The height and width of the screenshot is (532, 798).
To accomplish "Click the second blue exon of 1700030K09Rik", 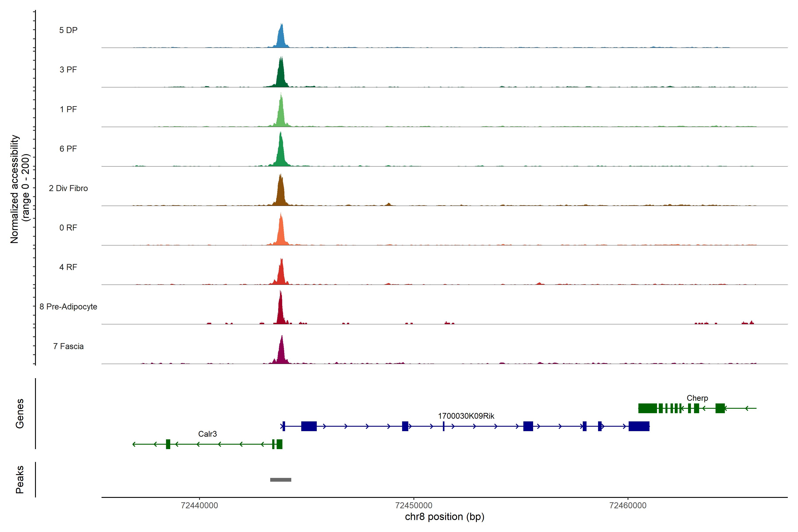I will click(x=309, y=426).
